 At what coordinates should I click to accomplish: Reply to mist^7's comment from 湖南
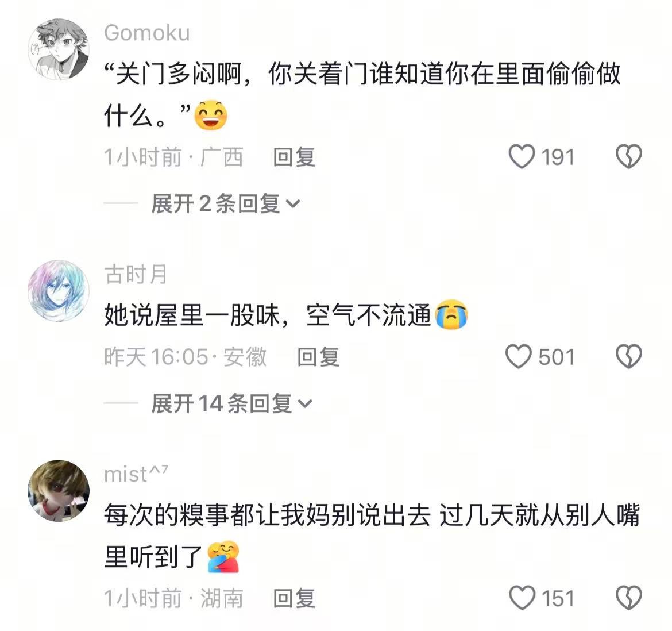pos(295,598)
